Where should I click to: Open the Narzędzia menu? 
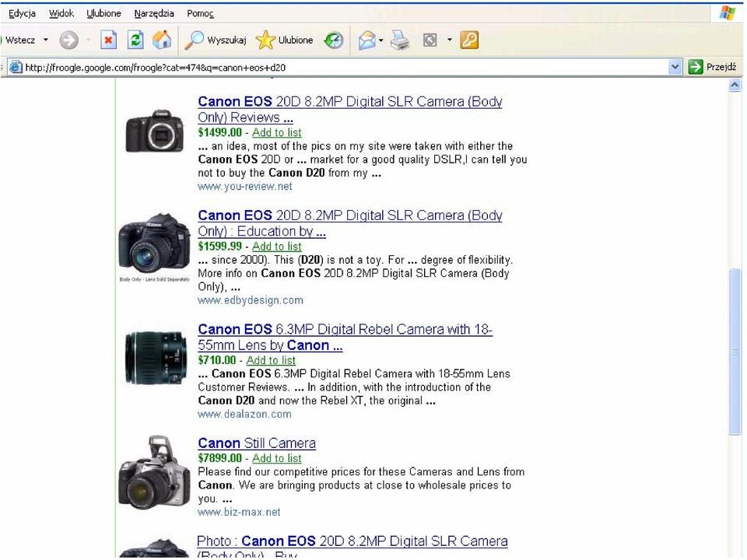tap(154, 13)
